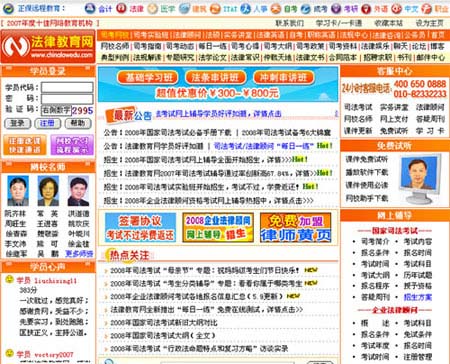Open 司考简介 under 国家司法考试
450x364 pixels.
pyautogui.click(x=375, y=241)
